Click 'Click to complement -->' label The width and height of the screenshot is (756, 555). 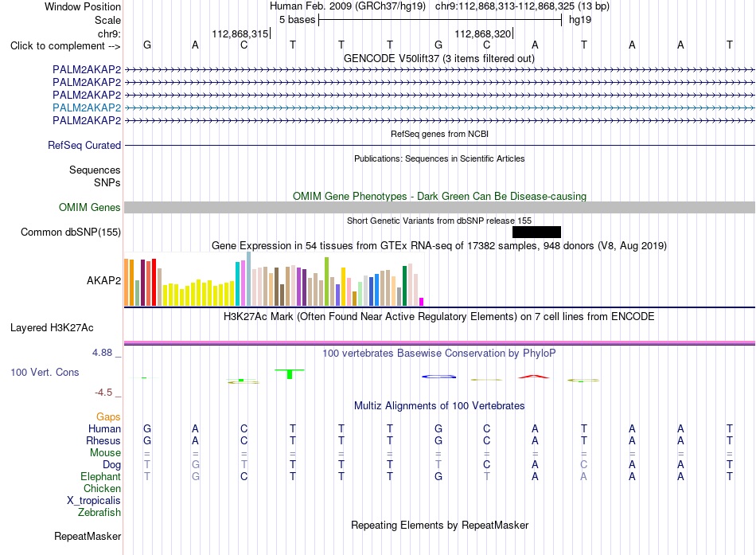tap(65, 46)
